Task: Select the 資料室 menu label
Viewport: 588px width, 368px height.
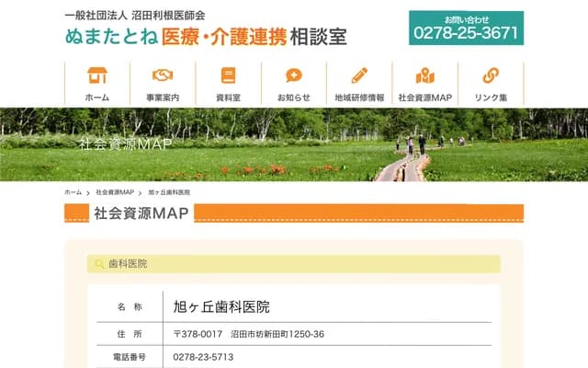Action: (228, 98)
